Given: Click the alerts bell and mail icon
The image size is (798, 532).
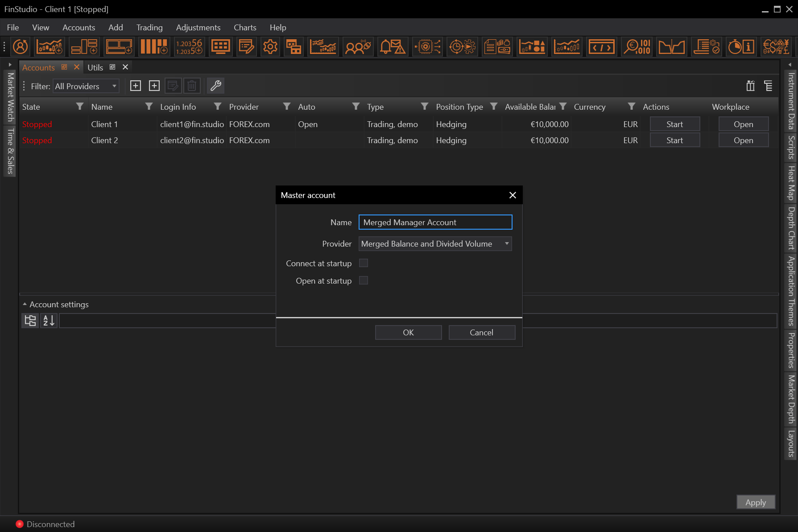Looking at the screenshot, I should [392, 46].
